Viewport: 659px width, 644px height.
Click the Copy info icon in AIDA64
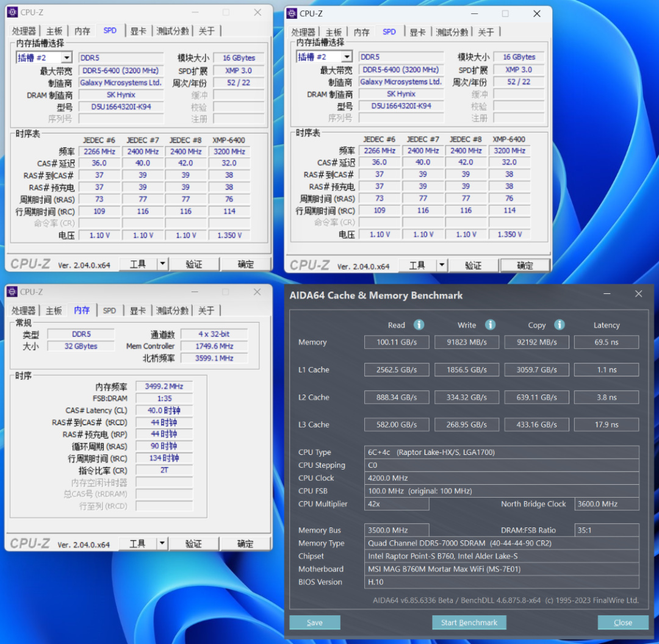(559, 324)
